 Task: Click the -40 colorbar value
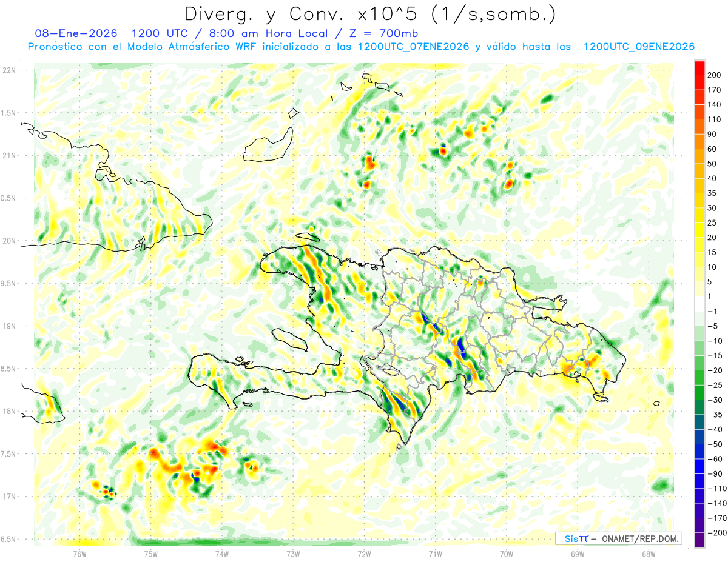[x=715, y=430]
